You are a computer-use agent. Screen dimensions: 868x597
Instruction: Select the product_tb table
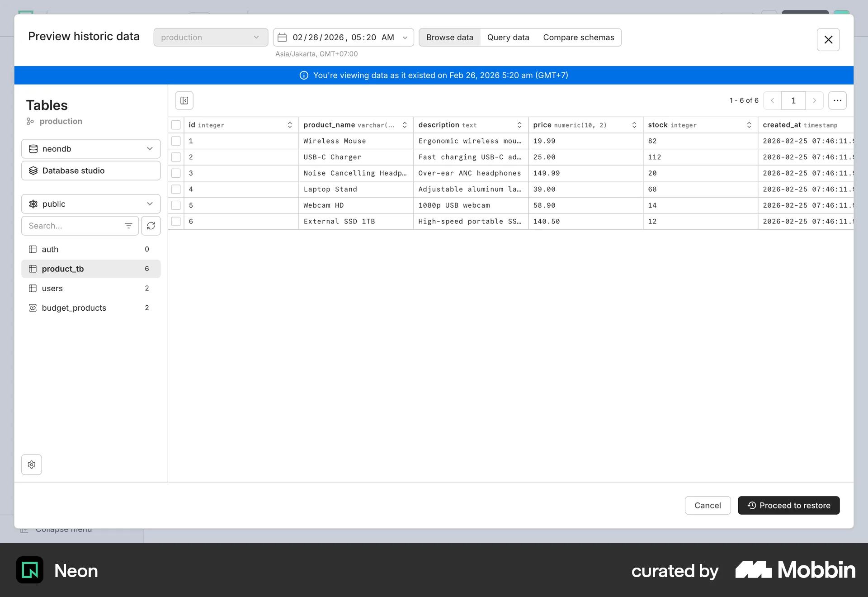coord(91,269)
